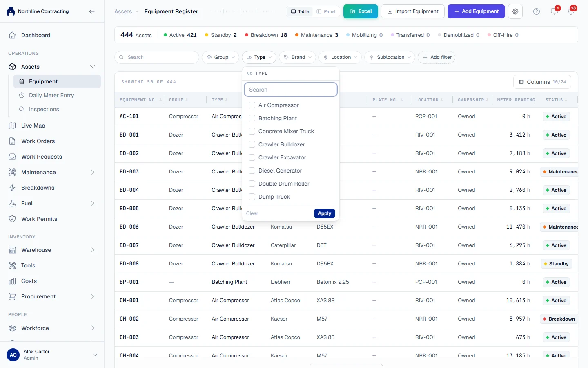The height and width of the screenshot is (368, 588).
Task: Open the Sublocation filter dropdown
Action: [390, 57]
